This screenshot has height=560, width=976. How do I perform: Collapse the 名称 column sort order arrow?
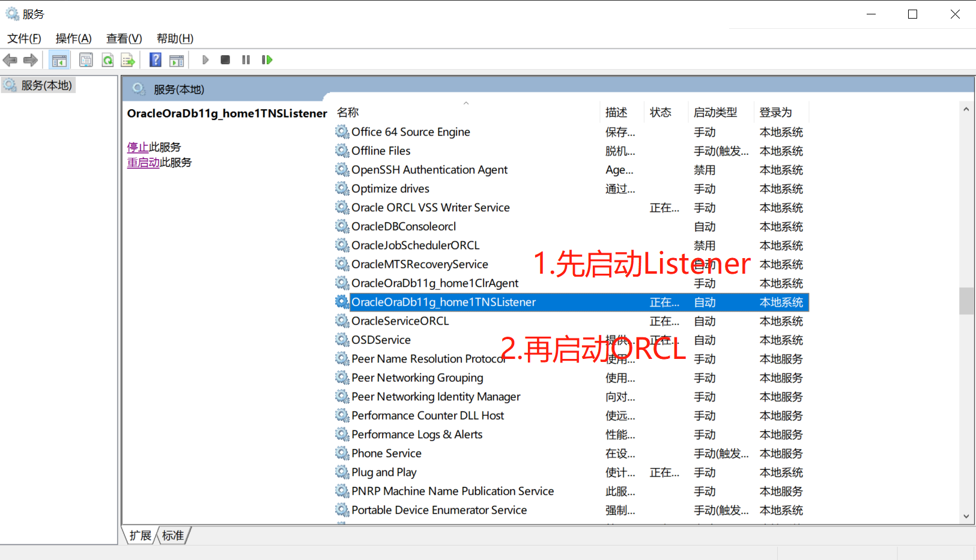point(466,103)
